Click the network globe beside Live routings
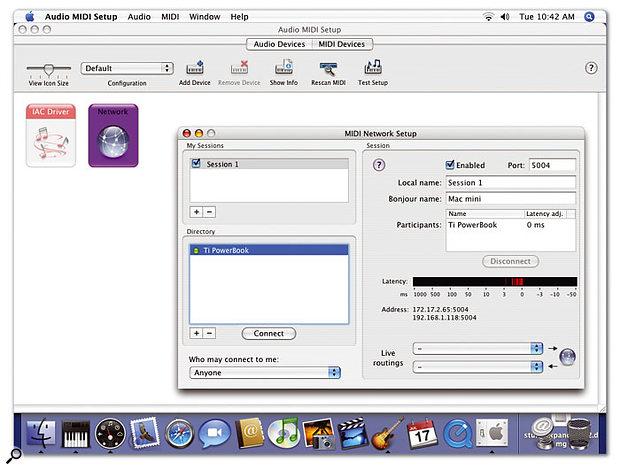Image resolution: width=620 pixels, height=470 pixels. 567,357
